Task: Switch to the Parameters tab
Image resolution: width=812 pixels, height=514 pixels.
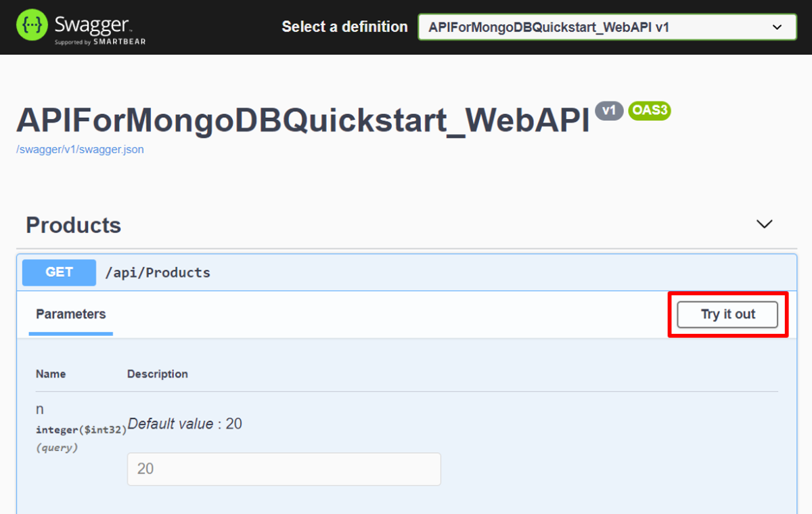Action: coord(70,314)
